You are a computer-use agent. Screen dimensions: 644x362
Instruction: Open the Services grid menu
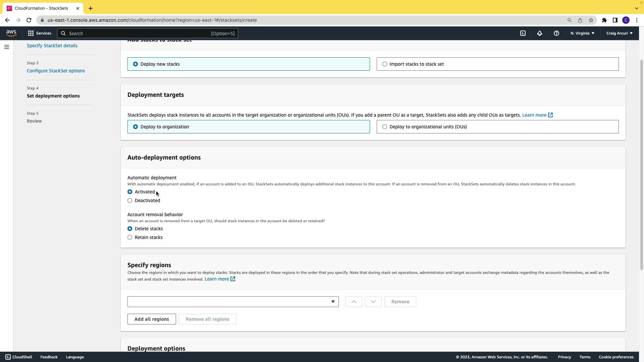(x=40, y=33)
